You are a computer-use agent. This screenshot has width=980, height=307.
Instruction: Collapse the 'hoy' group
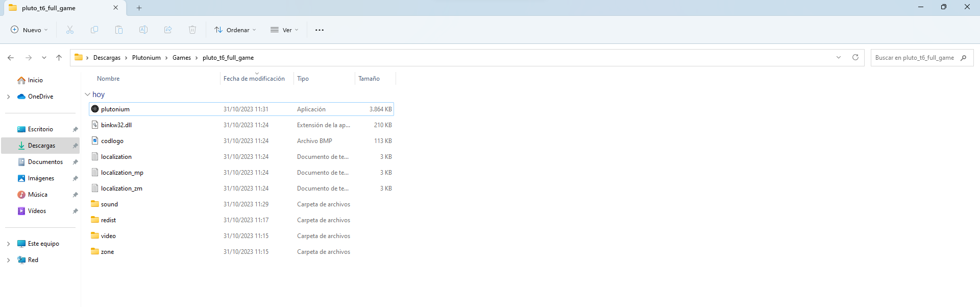click(x=87, y=95)
